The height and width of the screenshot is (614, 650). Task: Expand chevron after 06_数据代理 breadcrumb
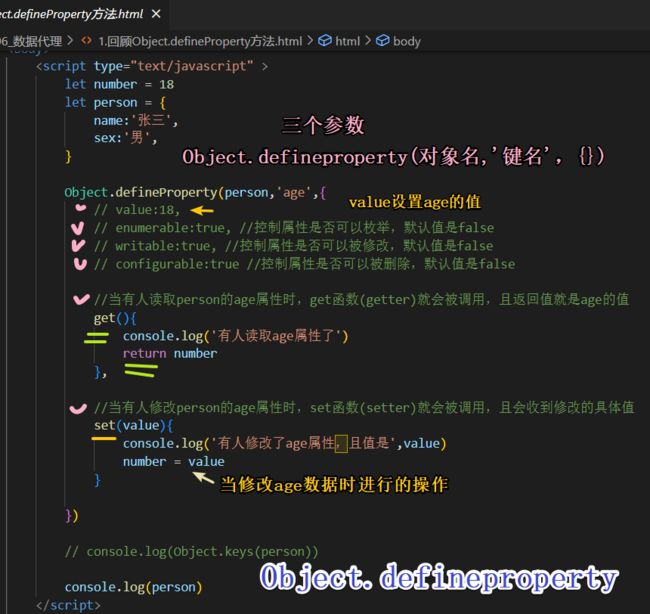point(70,41)
